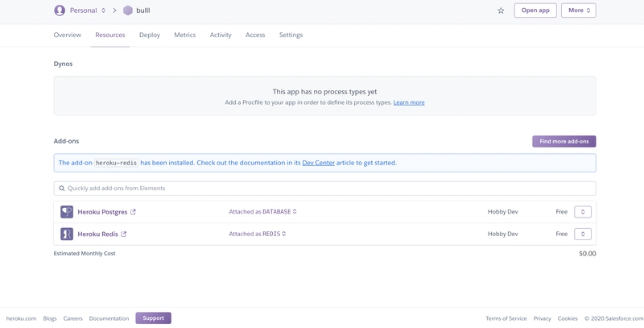The height and width of the screenshot is (328, 644).
Task: Focus the Quickly add add-ons search field
Action: [325, 189]
